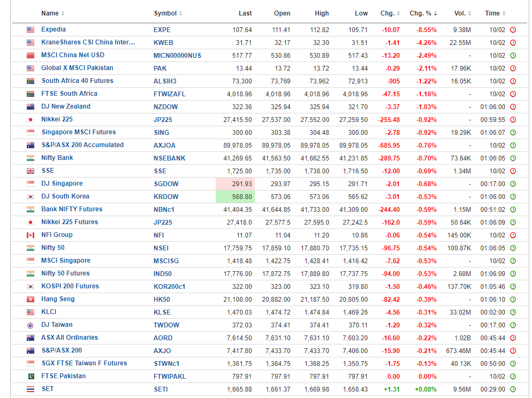
Task: Click the clock icon in Expedia row
Action: [x=513, y=30]
